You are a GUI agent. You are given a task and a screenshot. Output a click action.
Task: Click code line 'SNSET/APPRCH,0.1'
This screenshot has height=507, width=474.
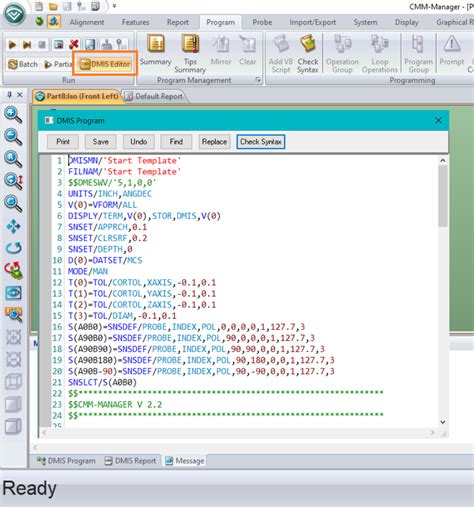(107, 227)
